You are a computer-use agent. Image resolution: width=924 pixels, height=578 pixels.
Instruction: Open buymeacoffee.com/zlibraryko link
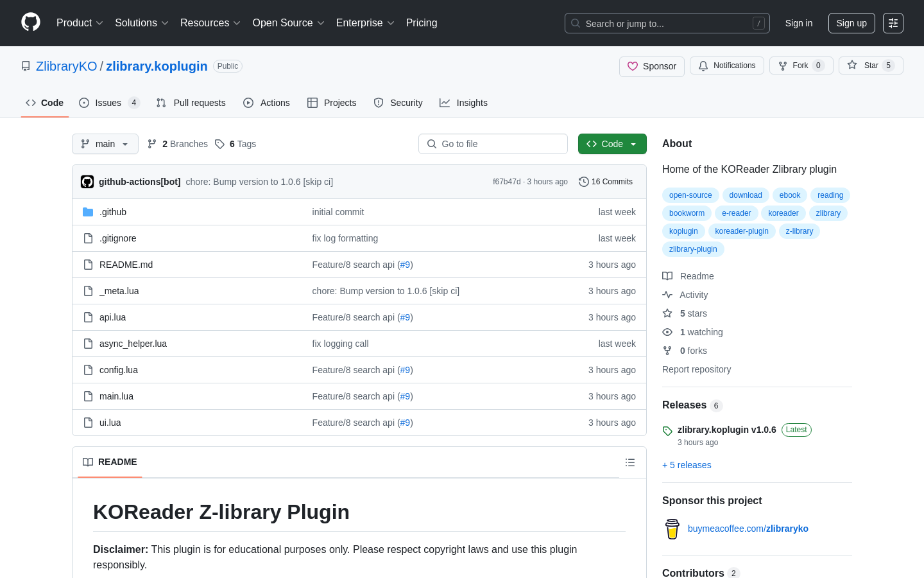point(748,529)
